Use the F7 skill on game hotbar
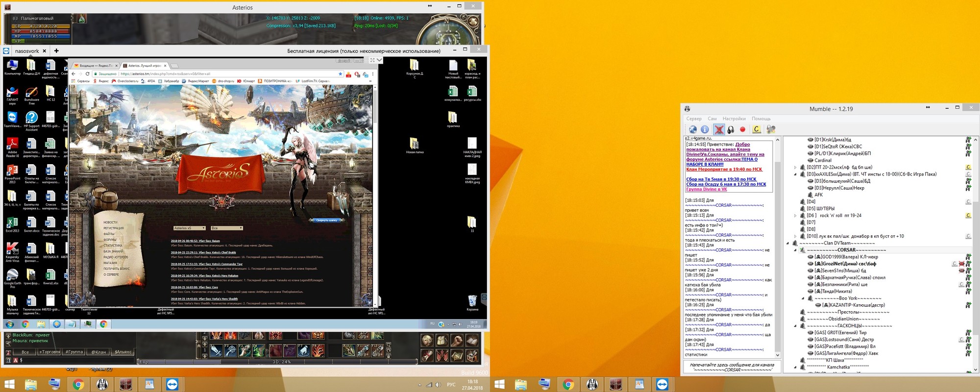Viewport: 980px width, 392px height. tap(304, 350)
